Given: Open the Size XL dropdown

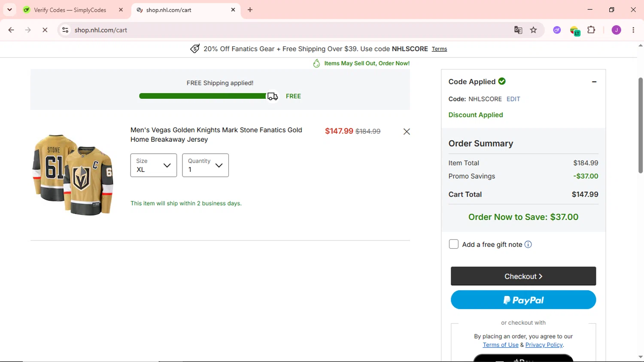Looking at the screenshot, I should tap(154, 165).
